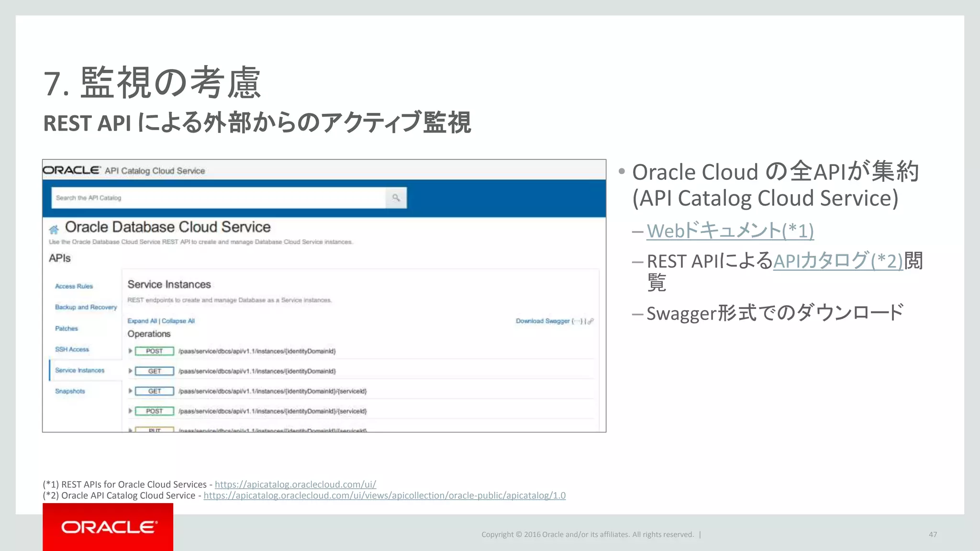Open the Access Rules API section
The height and width of the screenshot is (551, 980).
coord(74,286)
